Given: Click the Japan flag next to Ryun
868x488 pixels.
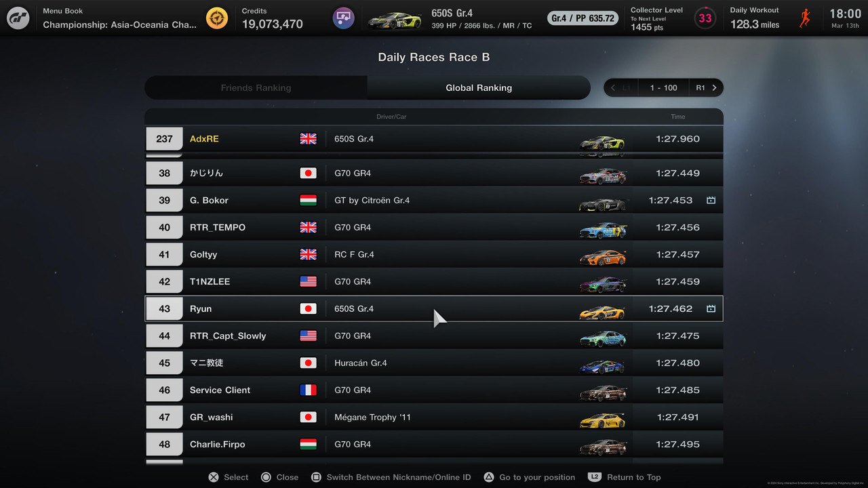Looking at the screenshot, I should click(x=308, y=308).
